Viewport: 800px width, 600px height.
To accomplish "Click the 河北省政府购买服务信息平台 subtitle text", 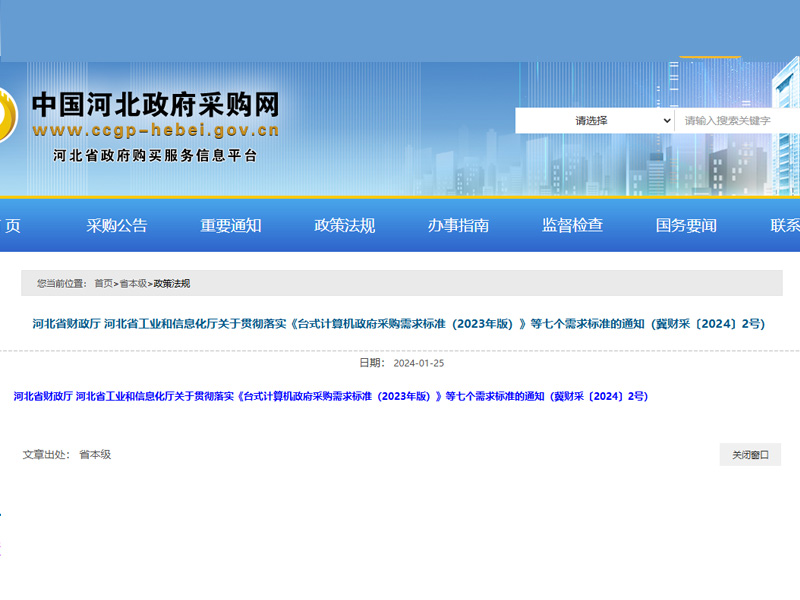I will click(x=155, y=156).
